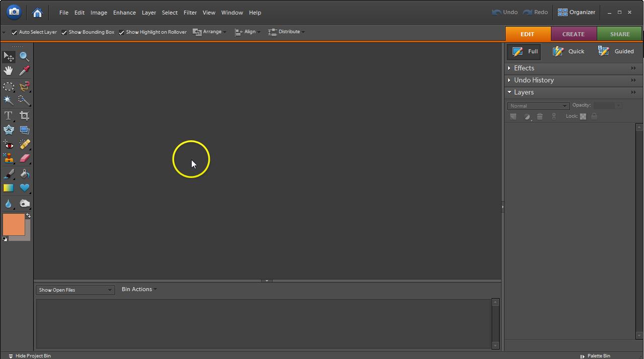Click the orange foreground color swatch
Screen dimensions: 644x359
coord(14,224)
